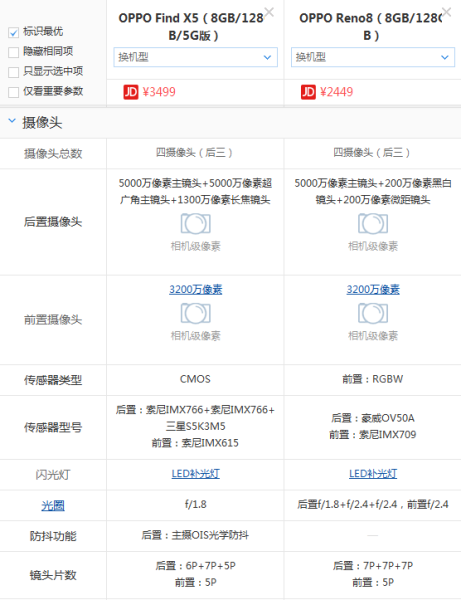Viewport: 461px width, 600px height.
Task: Enable 仅看重要参数 checkbox
Action: click(13, 92)
